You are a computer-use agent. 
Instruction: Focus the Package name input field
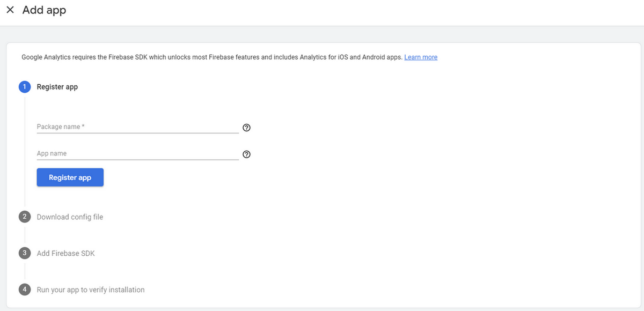[x=138, y=127]
